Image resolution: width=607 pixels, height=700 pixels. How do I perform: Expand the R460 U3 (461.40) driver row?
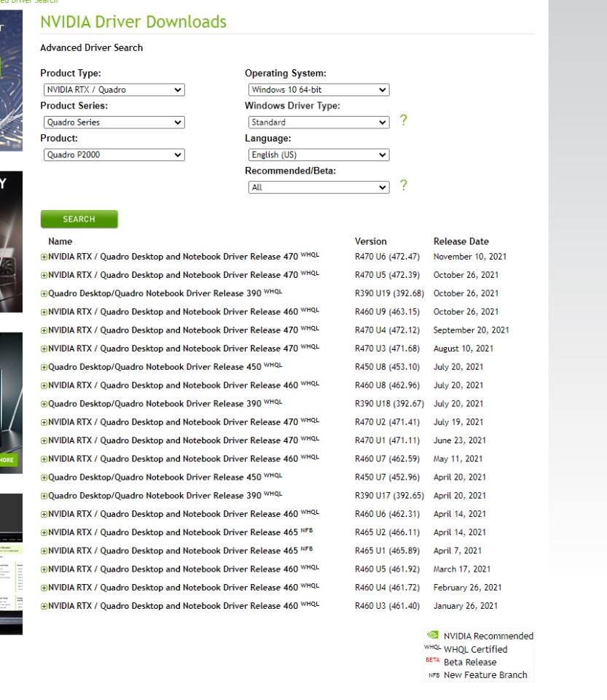44,606
